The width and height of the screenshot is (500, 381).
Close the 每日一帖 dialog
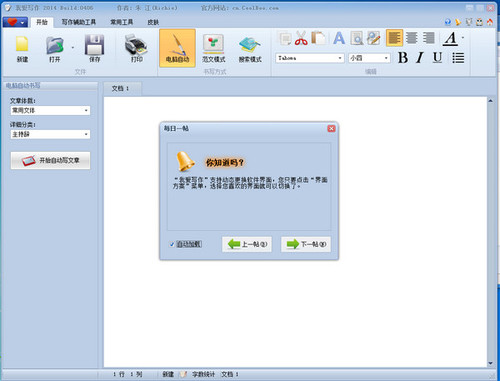coord(331,128)
